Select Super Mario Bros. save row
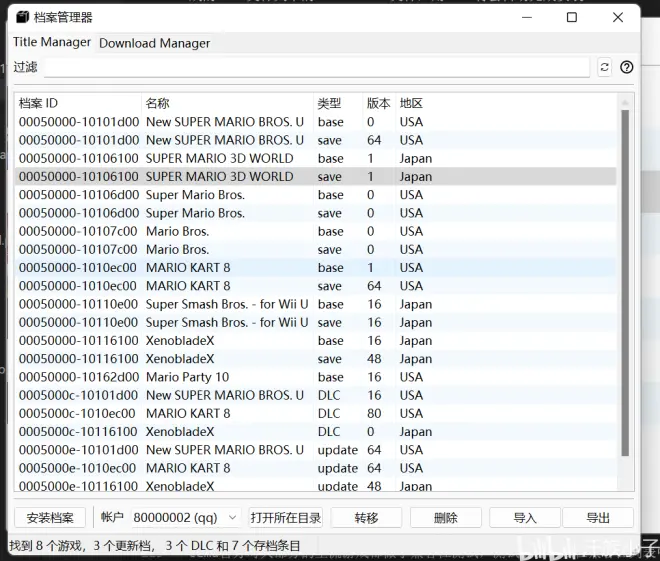Screen dimensions: 660x561 coord(316,213)
